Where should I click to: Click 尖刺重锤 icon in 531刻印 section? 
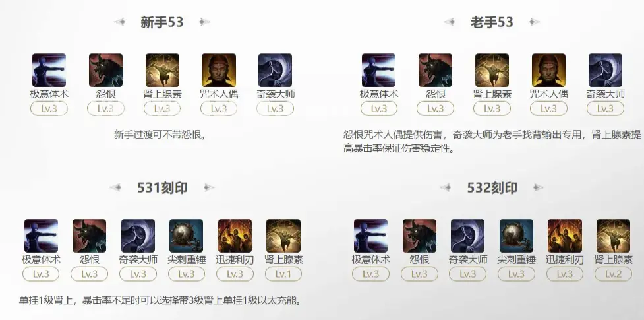187,236
